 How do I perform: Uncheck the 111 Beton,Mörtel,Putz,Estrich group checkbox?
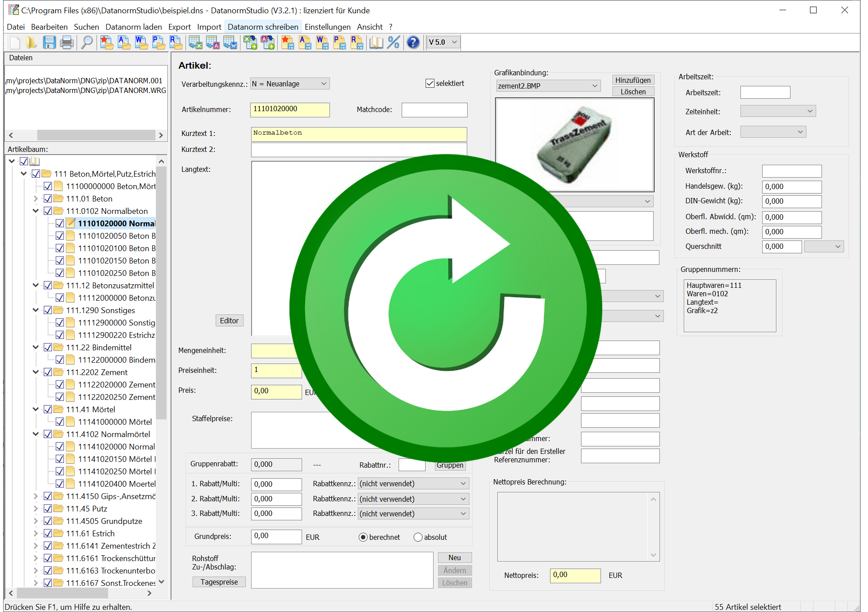36,174
